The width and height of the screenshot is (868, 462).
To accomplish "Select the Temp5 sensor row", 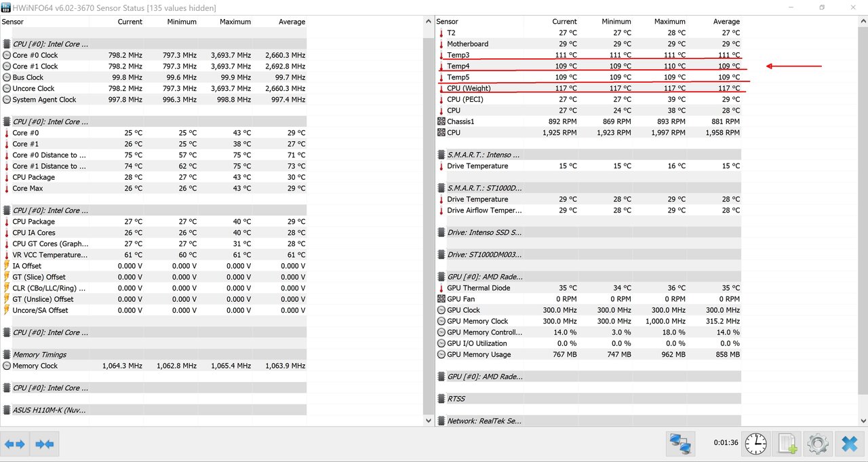I will click(588, 77).
